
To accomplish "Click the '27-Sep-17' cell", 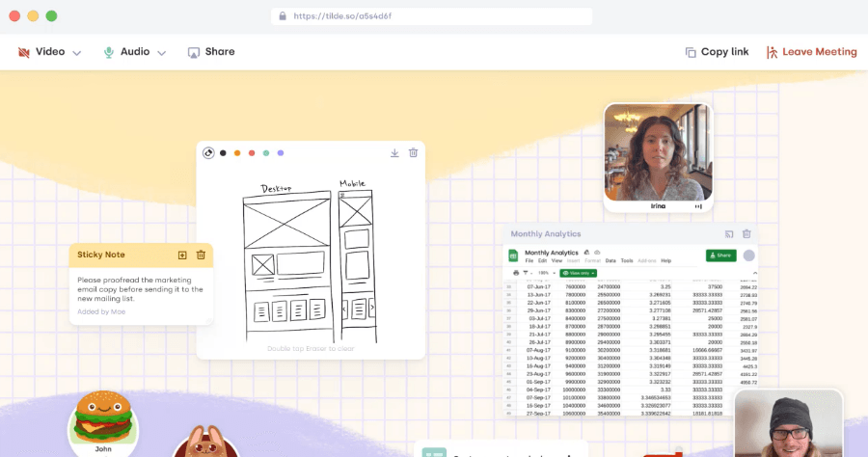I will coord(538,414).
